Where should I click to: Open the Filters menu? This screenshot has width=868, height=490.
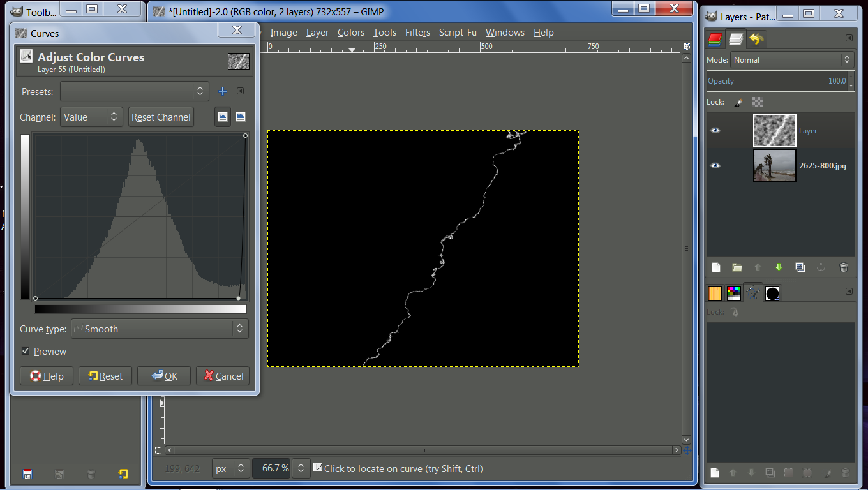coord(417,33)
